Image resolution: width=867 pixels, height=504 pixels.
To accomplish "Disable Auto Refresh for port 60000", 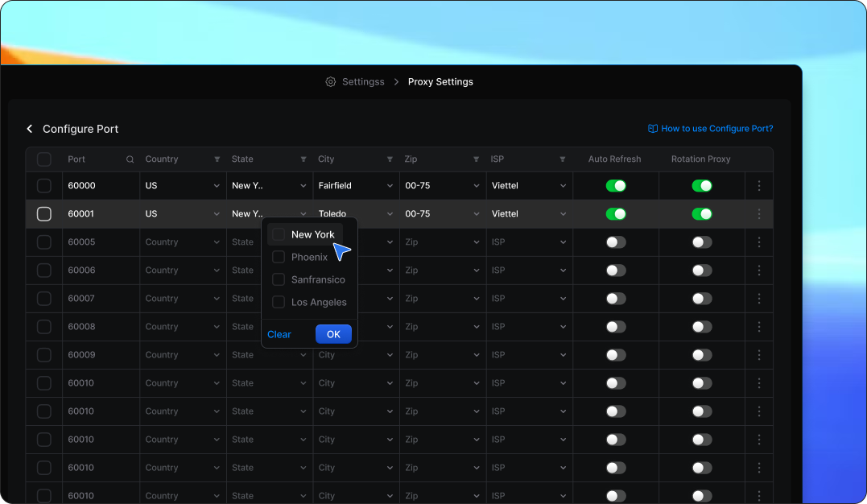I will click(x=616, y=186).
